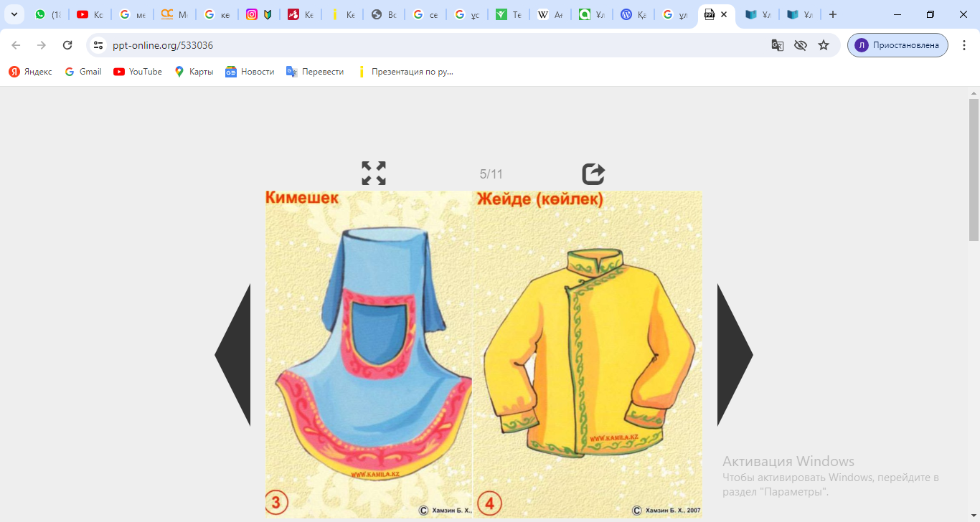Reload the current page

coord(67,45)
